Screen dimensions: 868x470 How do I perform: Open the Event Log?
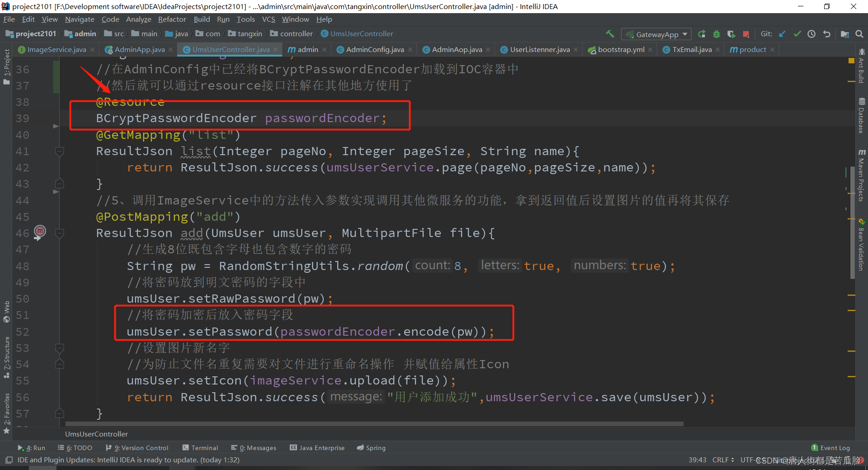[830, 448]
